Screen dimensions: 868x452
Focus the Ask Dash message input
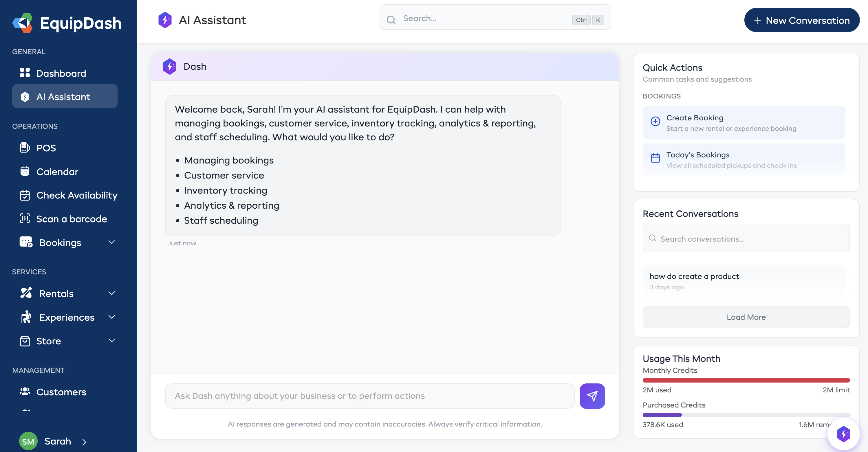click(369, 396)
